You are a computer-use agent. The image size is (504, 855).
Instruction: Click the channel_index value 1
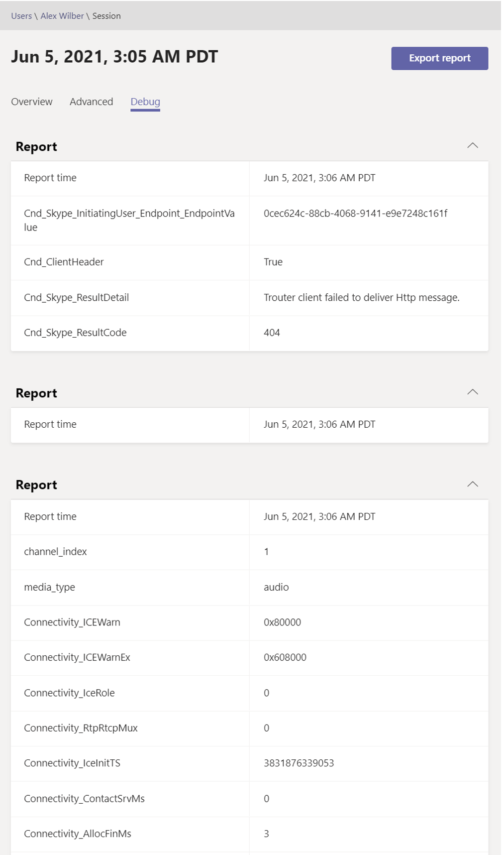[x=266, y=551]
